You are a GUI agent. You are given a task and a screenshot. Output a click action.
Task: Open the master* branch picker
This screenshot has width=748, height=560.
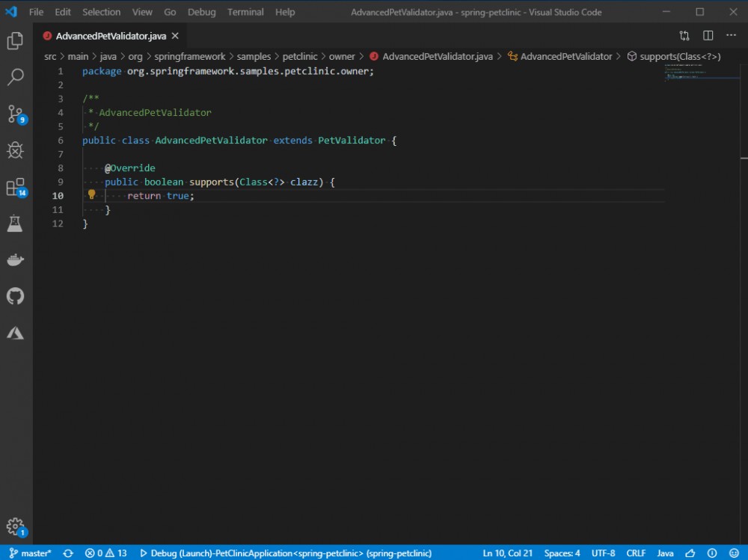pos(28,553)
